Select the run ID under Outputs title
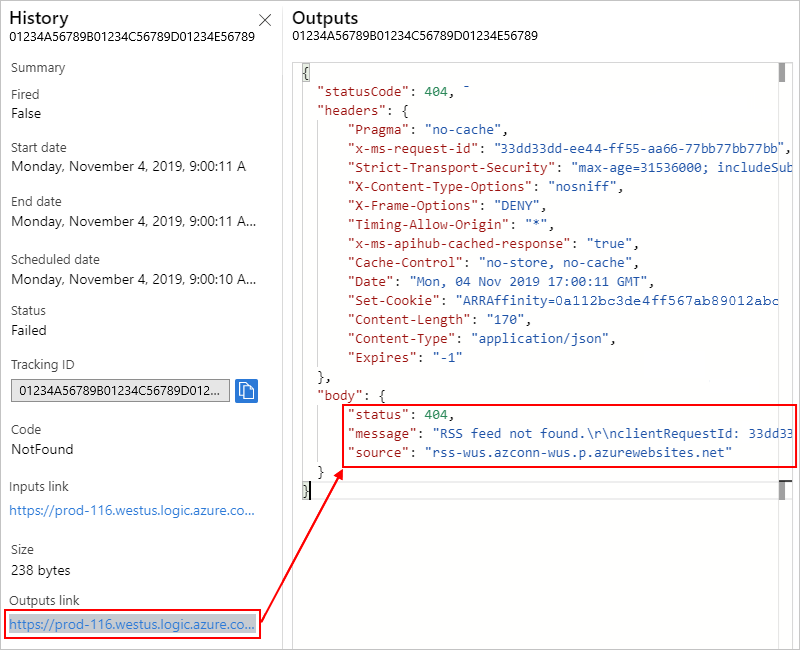Image resolution: width=800 pixels, height=650 pixels. point(415,36)
